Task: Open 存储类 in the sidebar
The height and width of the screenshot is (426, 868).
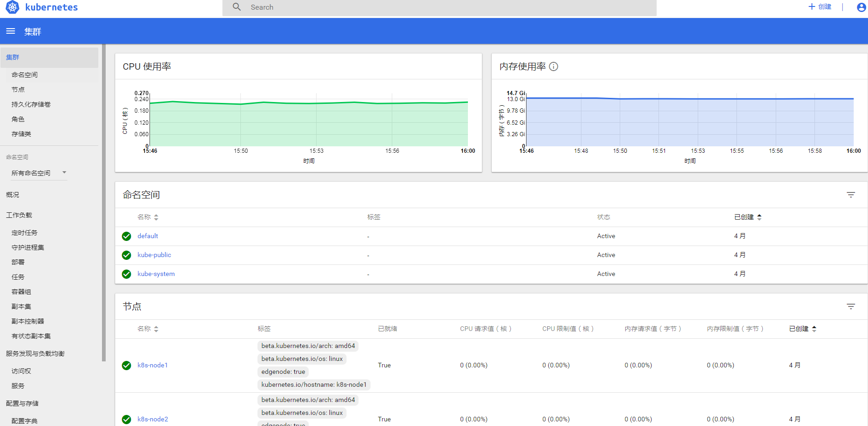Action: (21, 134)
